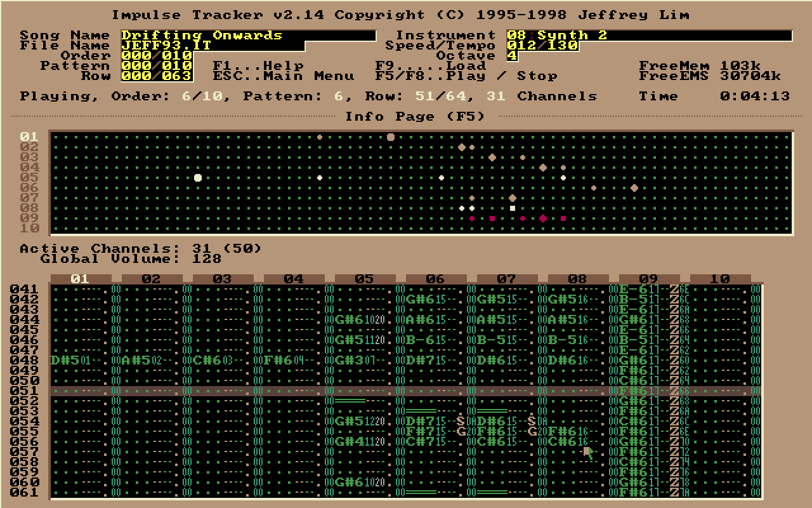Click the 'FreeMem 103k' readout
Viewport: 812px width, 508px height.
[x=700, y=66]
